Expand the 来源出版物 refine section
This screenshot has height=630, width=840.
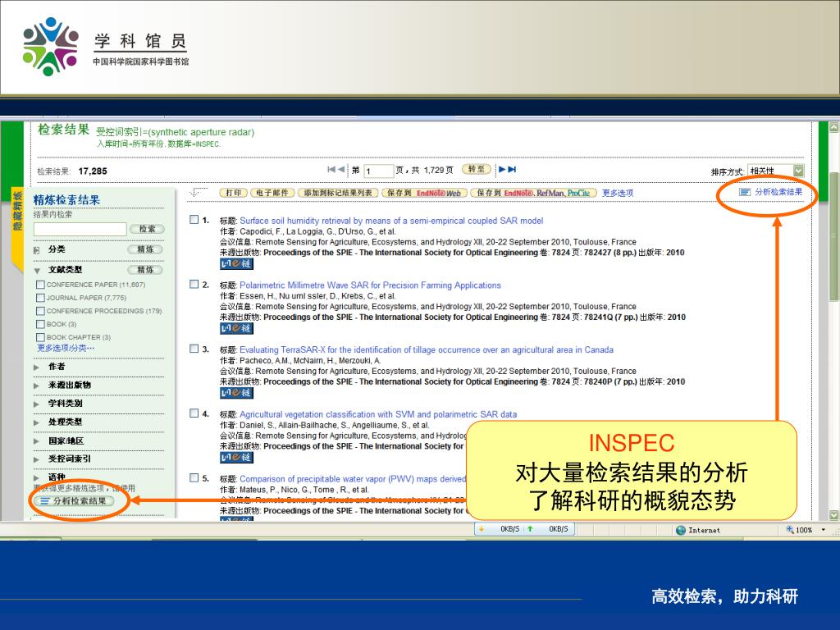click(36, 386)
